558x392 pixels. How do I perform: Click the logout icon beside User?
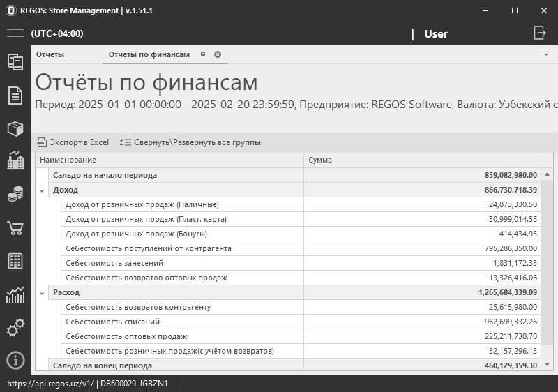[539, 33]
